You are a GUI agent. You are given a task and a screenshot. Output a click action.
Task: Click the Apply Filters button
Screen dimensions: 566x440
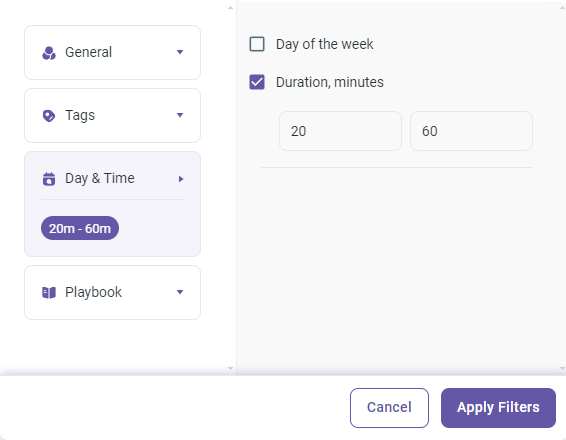pyautogui.click(x=498, y=408)
